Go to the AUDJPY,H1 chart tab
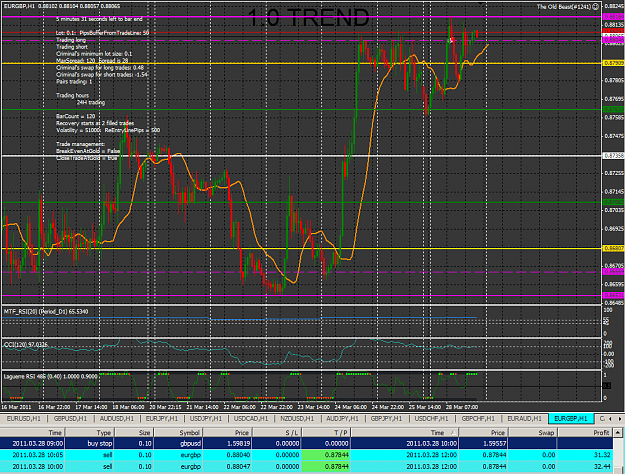The image size is (625, 474). (342, 419)
